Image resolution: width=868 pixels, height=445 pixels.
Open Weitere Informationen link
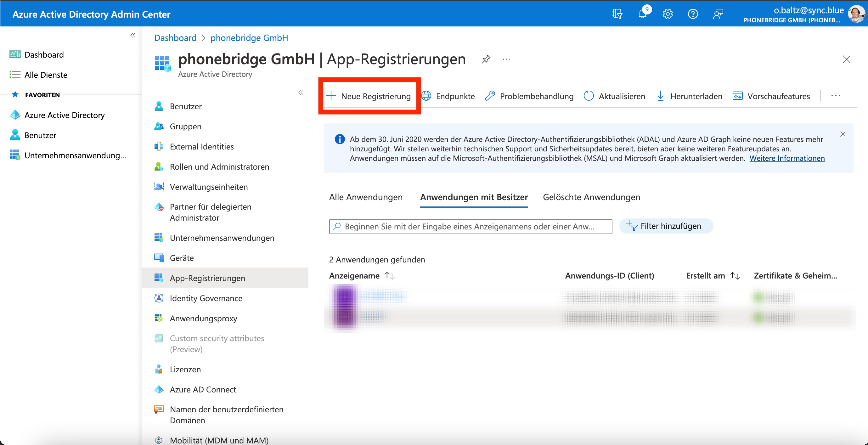click(787, 158)
